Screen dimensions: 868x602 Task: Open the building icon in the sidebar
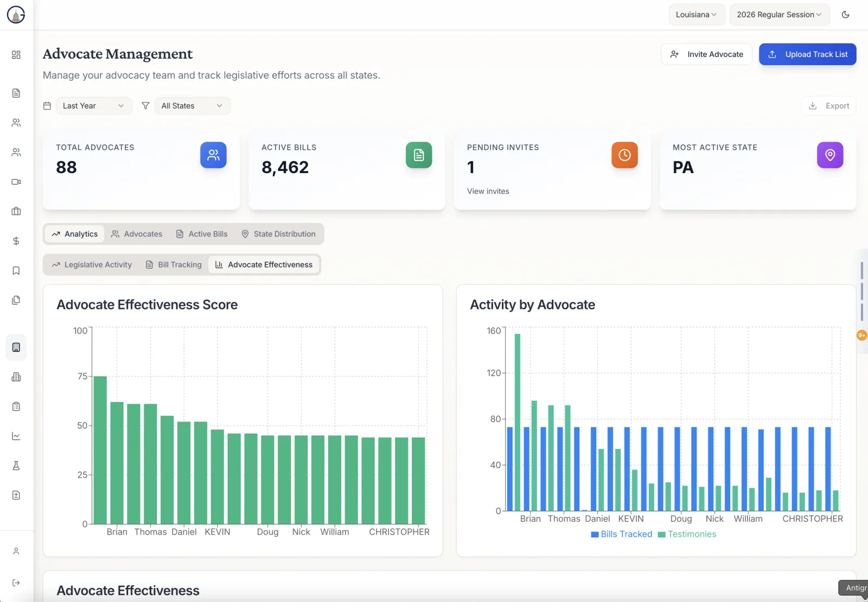coord(16,377)
